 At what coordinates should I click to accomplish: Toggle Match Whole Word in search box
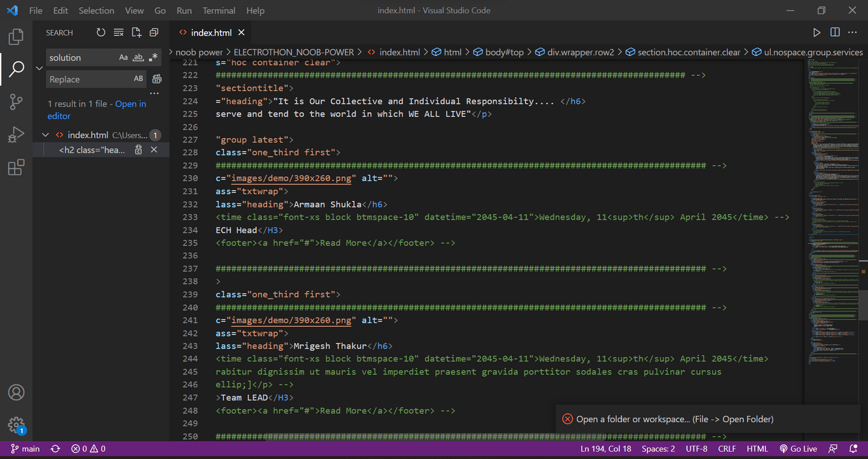138,57
